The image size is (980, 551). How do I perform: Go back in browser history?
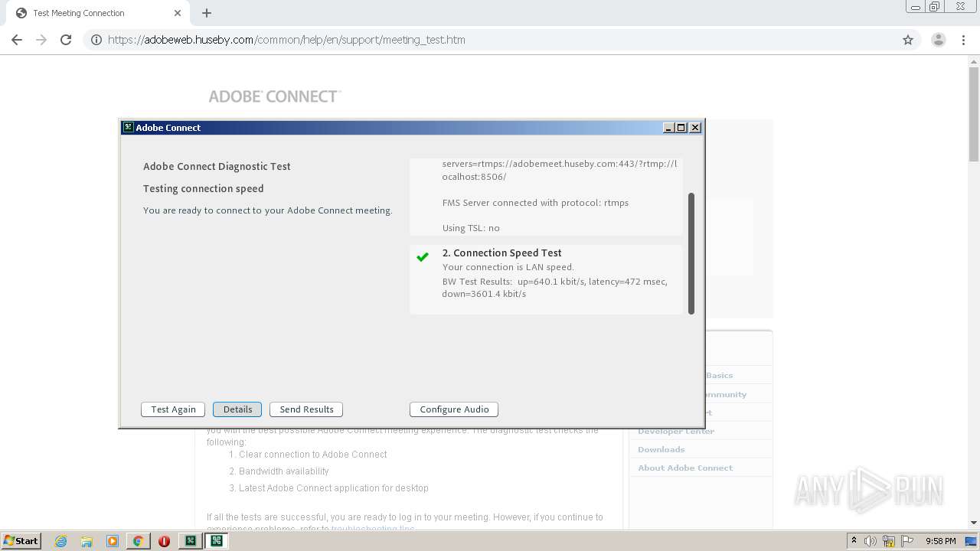click(17, 40)
